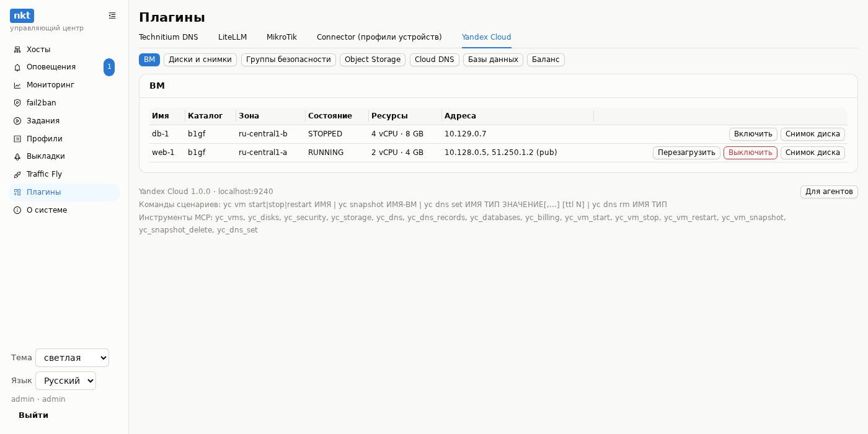868x434 pixels.
Task: Open the Базы данных section
Action: [493, 60]
